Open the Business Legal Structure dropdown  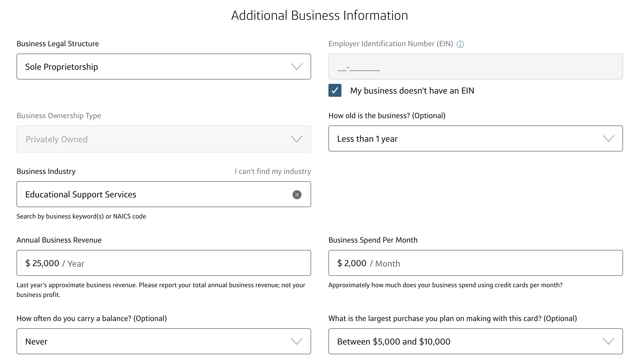click(164, 67)
